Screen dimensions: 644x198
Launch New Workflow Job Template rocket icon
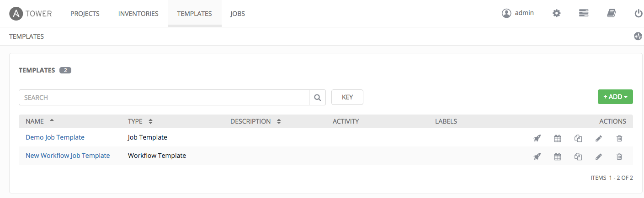pos(537,156)
